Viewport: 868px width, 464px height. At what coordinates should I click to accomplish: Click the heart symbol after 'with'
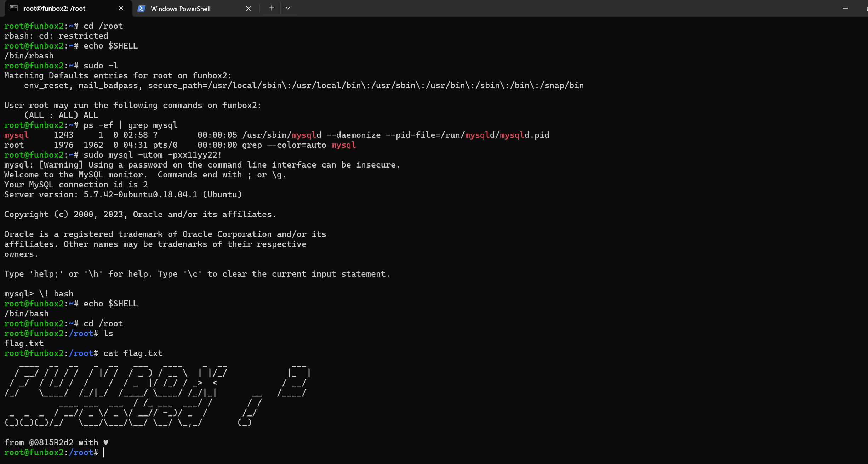[x=105, y=442]
